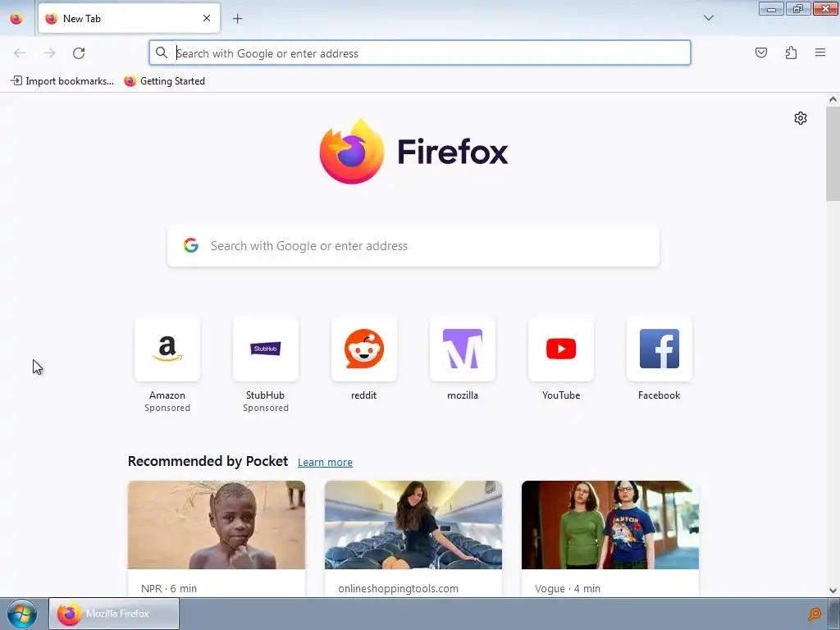Minimize the Firefox window

[771, 8]
